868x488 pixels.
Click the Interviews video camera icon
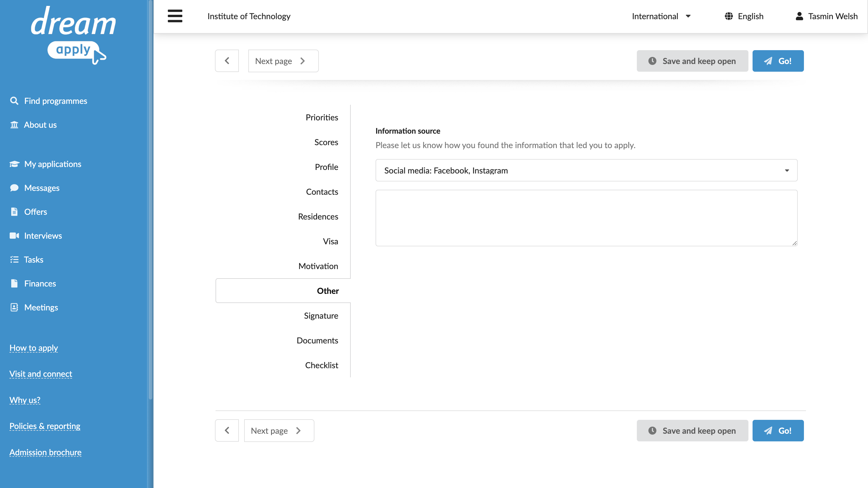tap(14, 236)
